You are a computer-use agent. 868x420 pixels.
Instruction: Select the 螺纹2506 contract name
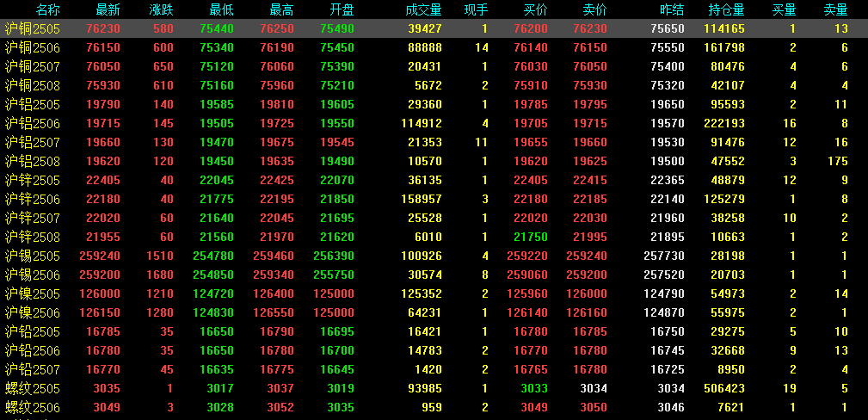click(32, 408)
